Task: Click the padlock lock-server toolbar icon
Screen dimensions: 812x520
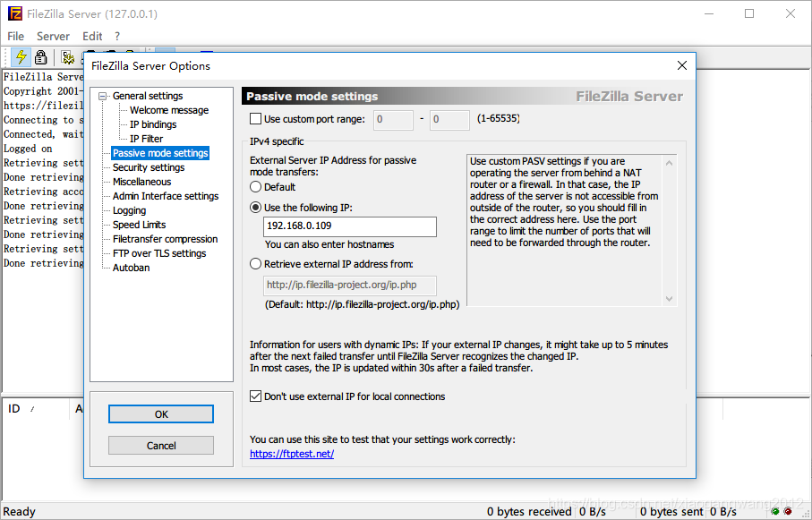Action: point(40,57)
